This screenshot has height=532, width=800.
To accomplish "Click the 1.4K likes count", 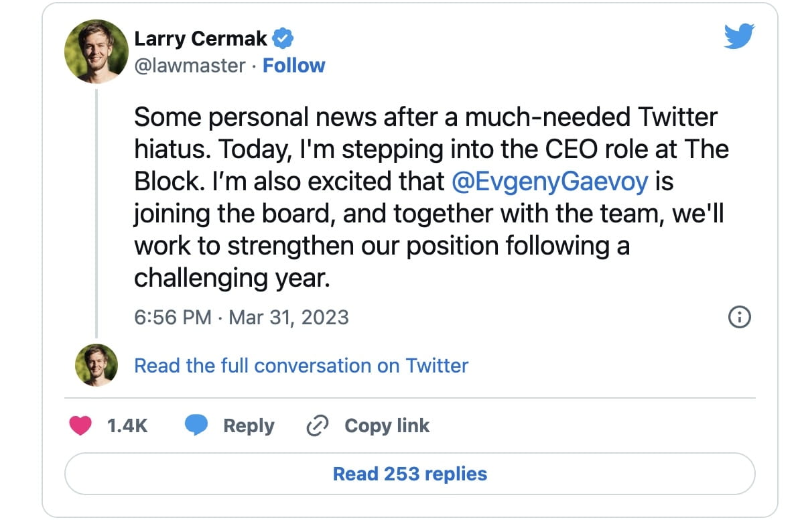I will 127,426.
